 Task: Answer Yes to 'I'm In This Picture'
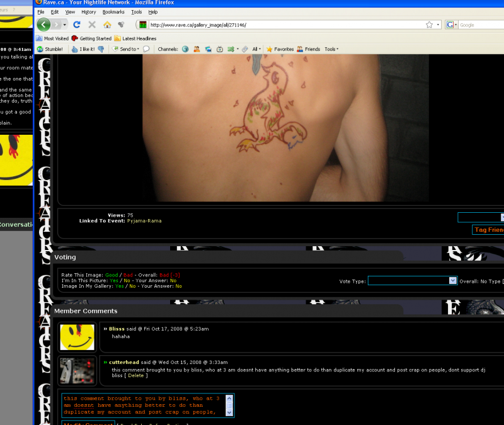click(114, 280)
